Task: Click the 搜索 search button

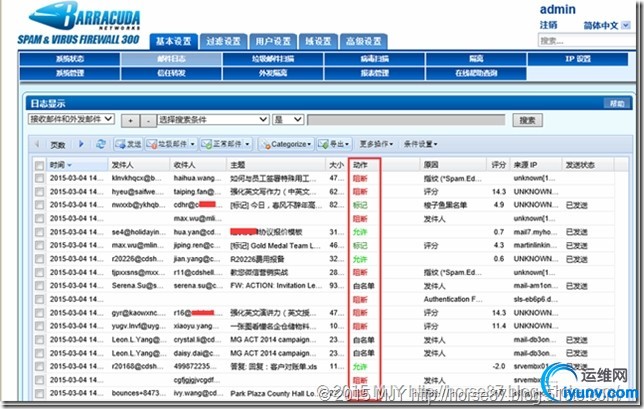Action: point(527,120)
